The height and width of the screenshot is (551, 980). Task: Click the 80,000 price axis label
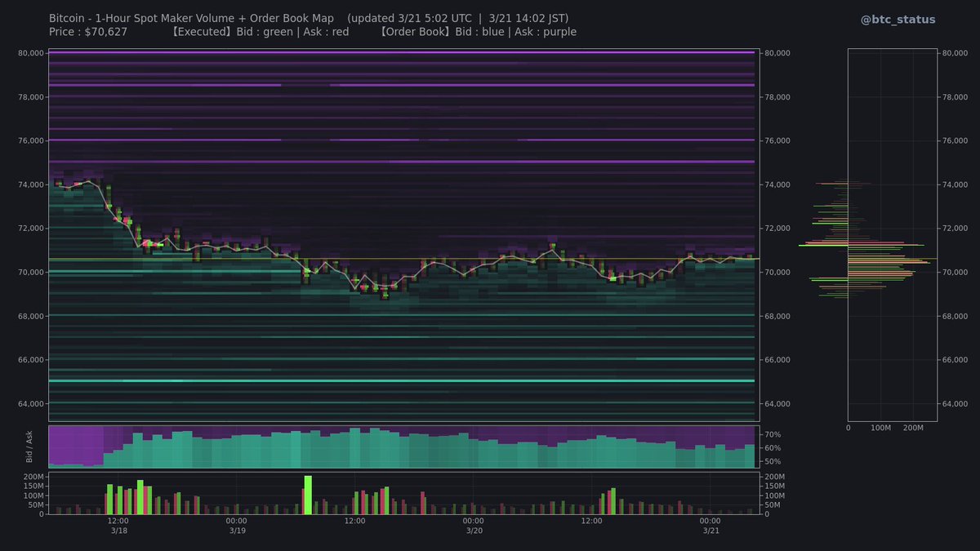coord(30,53)
